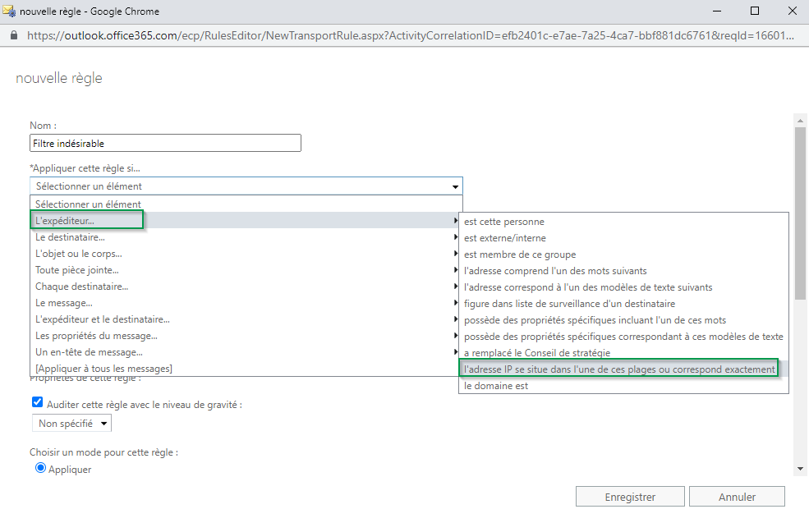Collapse the Sélectionner un élément combo box
The image size is (809, 532).
coord(246,186)
